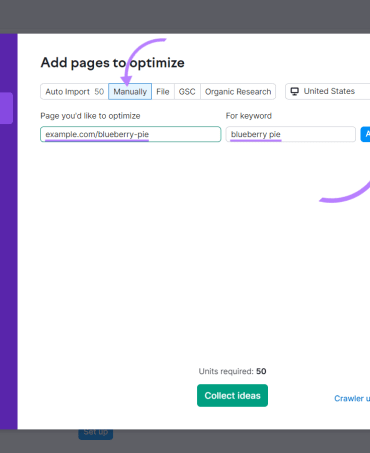Click the green Collect ideas button
This screenshot has height=453, width=370.
[232, 396]
